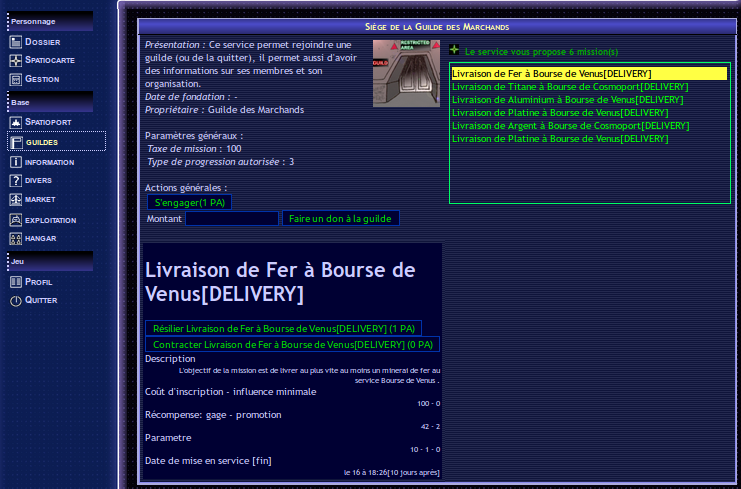This screenshot has width=741, height=489.
Task: Open the Profil menu entry
Action: pyautogui.click(x=39, y=282)
